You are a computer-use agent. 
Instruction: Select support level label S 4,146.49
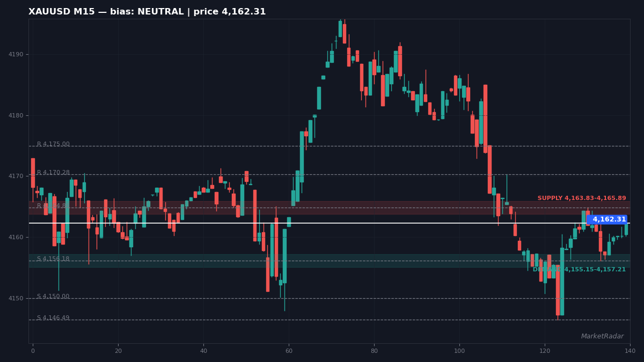click(53, 318)
